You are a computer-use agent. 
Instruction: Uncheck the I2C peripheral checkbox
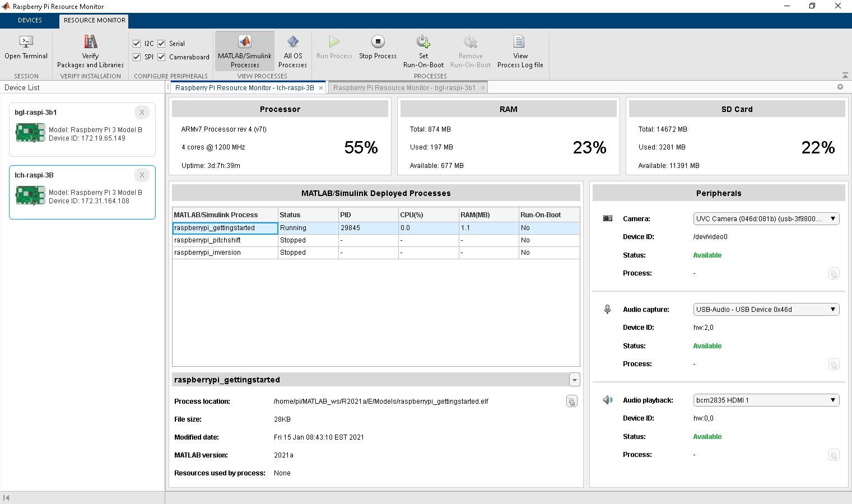coord(137,44)
